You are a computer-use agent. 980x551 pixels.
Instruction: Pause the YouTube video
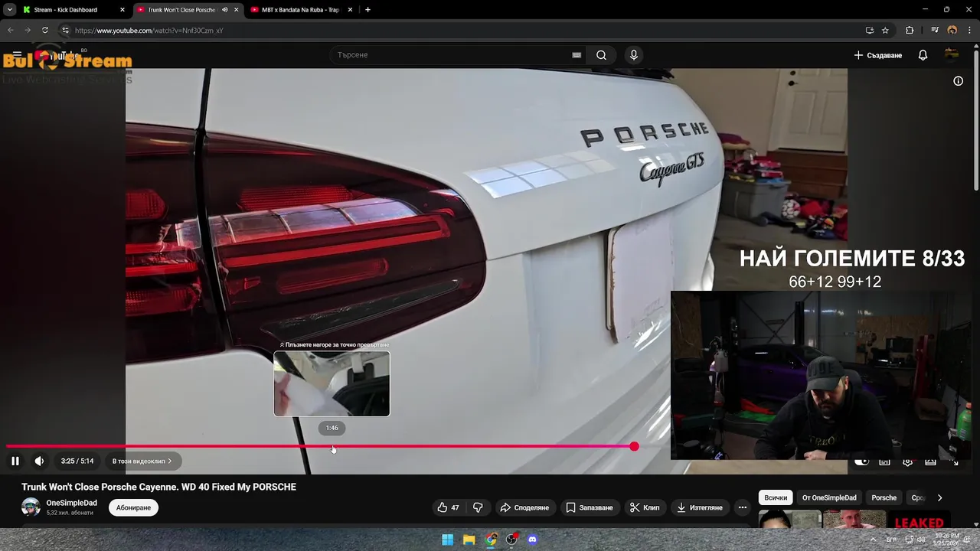[15, 461]
